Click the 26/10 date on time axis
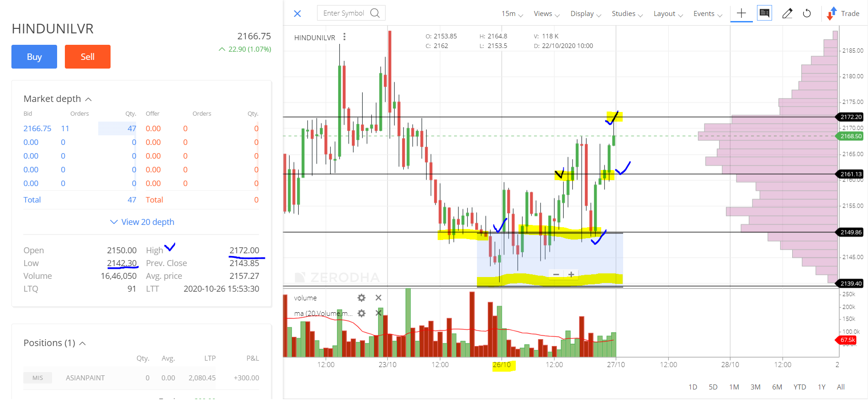Screen dimensions: 868x400 502,365
